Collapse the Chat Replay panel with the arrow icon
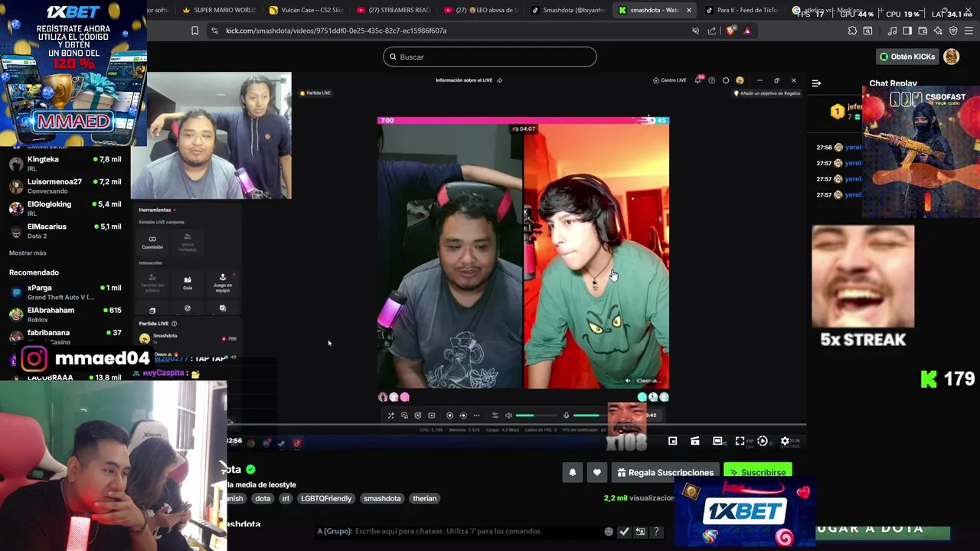 [816, 83]
